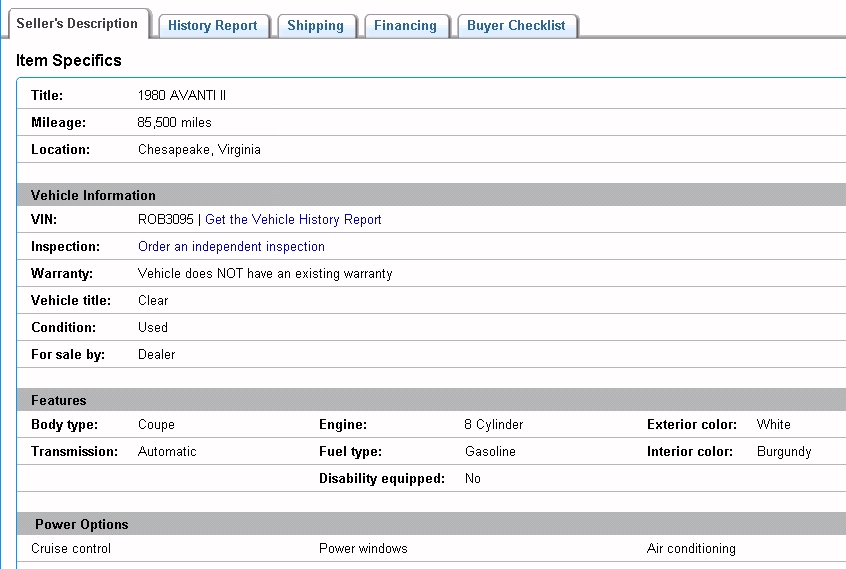Click the Item Specifics heading
846x569 pixels.
pos(69,61)
